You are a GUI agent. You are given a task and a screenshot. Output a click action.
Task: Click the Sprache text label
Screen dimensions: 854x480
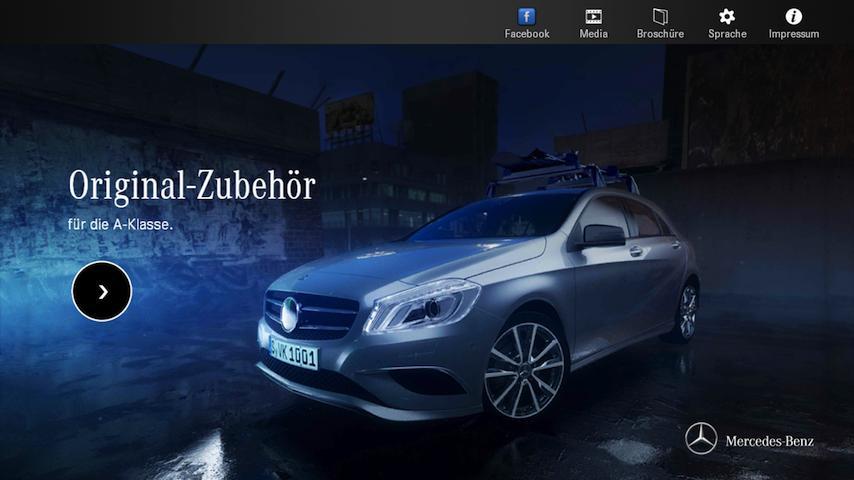(727, 34)
